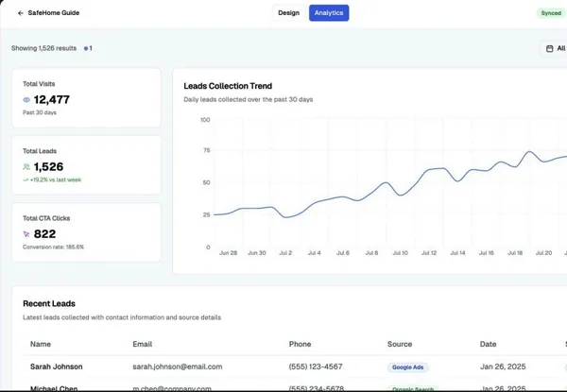Click the back arrow beside SafeHome Guide
Viewport: 567px width, 392px height.
(20, 13)
